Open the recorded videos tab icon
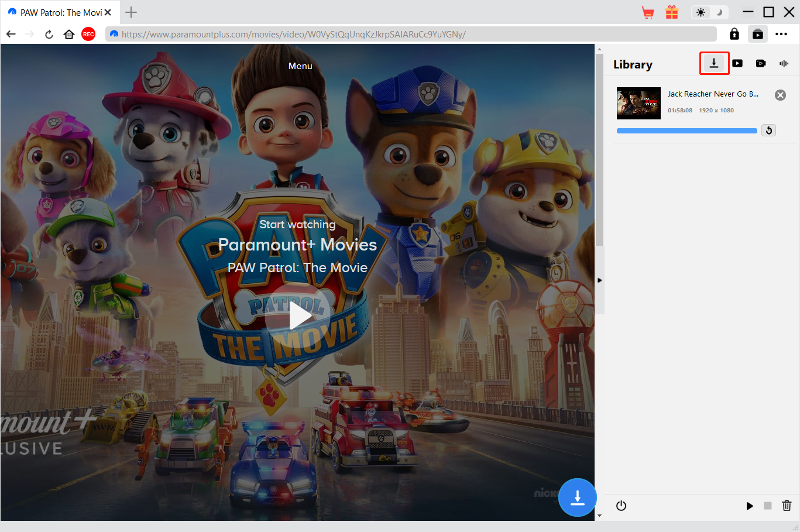 pyautogui.click(x=761, y=63)
